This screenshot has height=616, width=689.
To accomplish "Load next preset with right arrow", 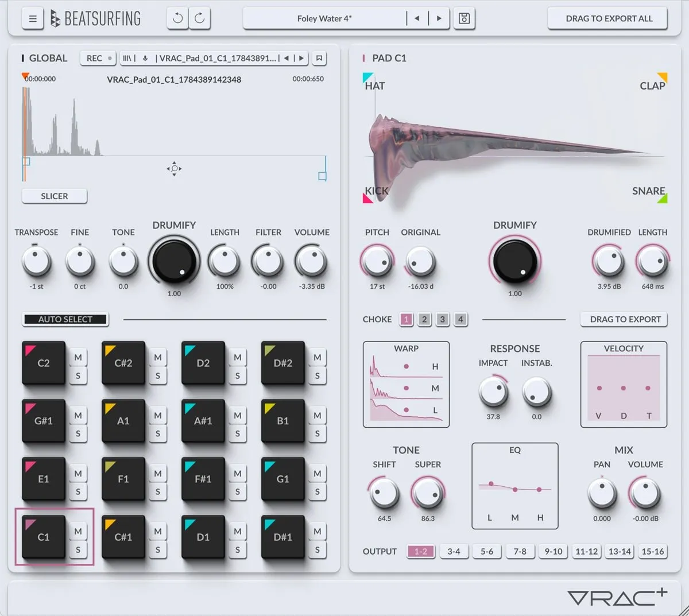I will point(439,18).
